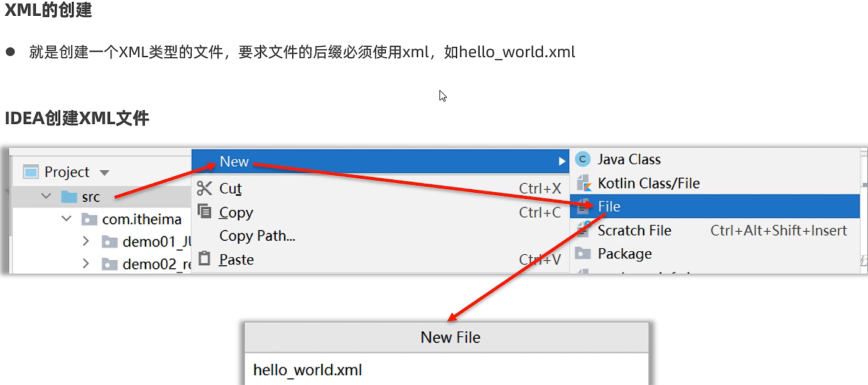Click the New File dialog title
The image size is (868, 385).
450,338
